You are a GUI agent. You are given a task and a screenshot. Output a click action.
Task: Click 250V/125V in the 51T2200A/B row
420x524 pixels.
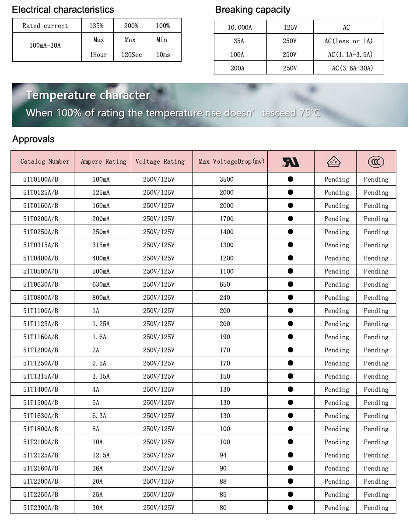(x=159, y=481)
